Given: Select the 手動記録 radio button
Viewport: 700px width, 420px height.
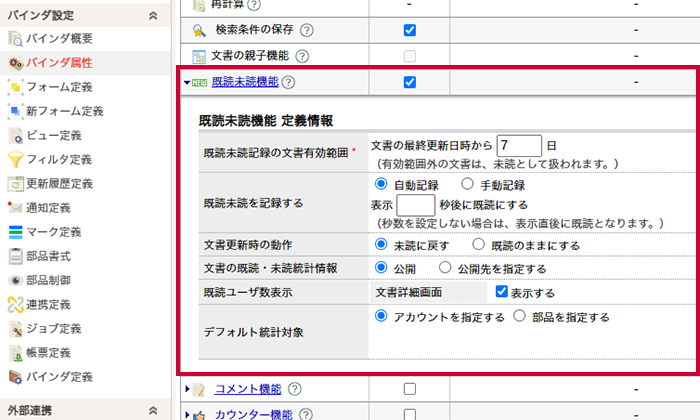Looking at the screenshot, I should click(467, 183).
